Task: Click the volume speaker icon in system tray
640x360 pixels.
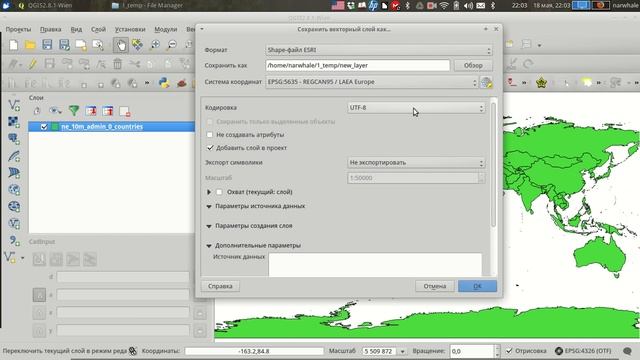Action: click(x=469, y=5)
